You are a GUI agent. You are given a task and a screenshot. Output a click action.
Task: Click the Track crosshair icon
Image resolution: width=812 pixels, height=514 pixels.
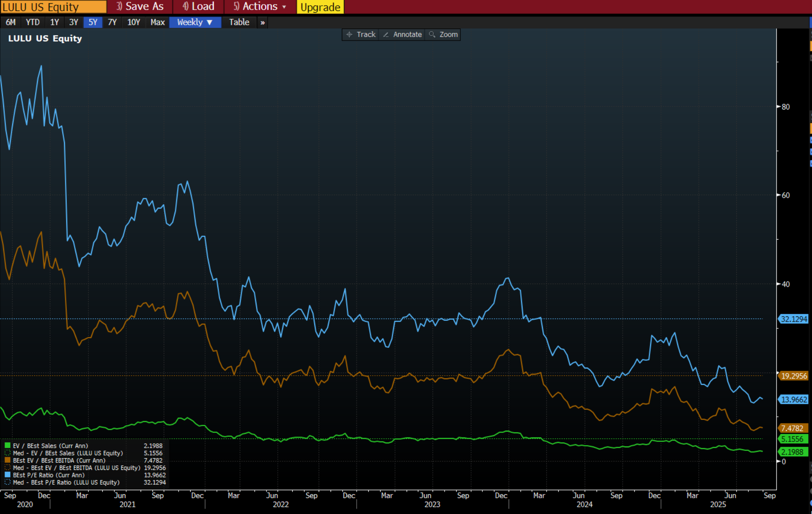click(x=349, y=35)
